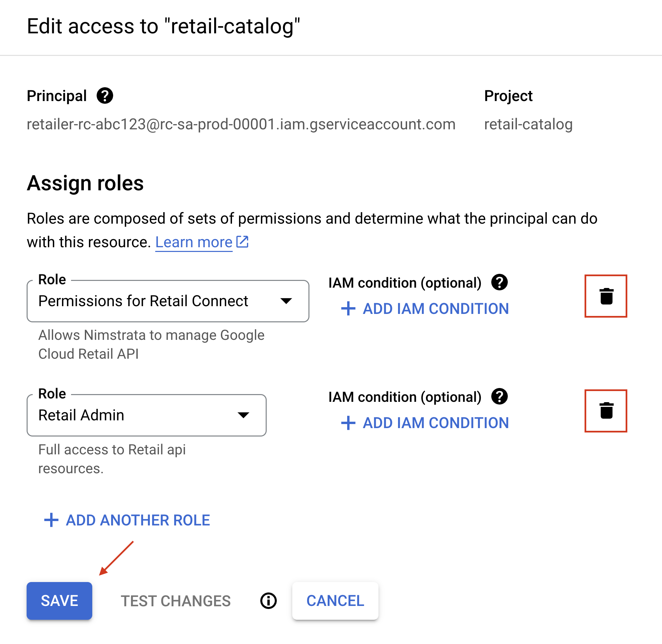
Task: Add IAM condition to Retail Connect role
Action: point(425,309)
